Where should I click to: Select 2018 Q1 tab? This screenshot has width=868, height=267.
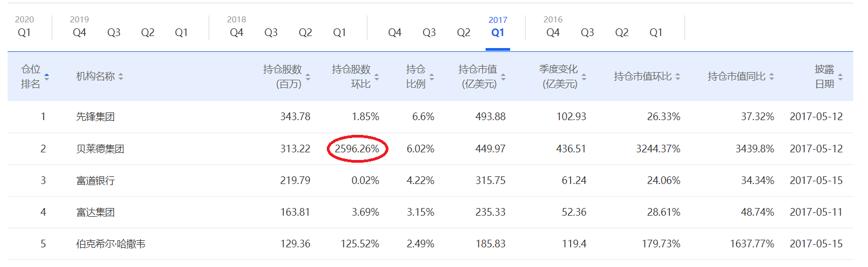(339, 33)
